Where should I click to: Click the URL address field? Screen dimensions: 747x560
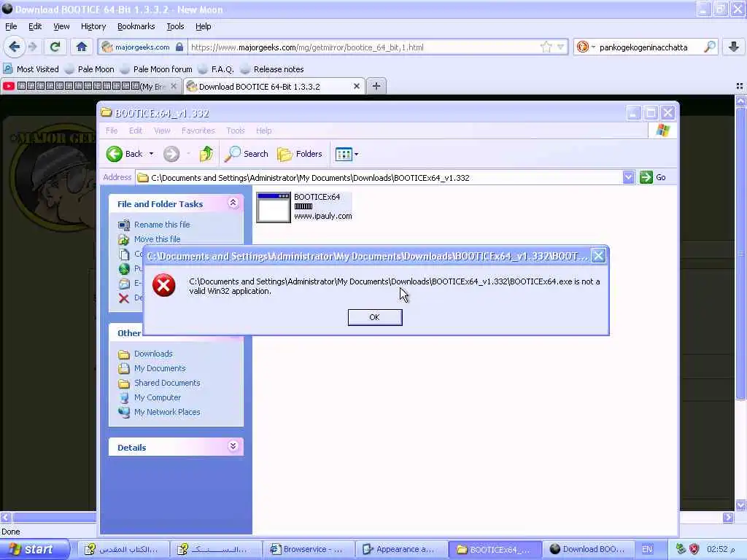(x=363, y=47)
